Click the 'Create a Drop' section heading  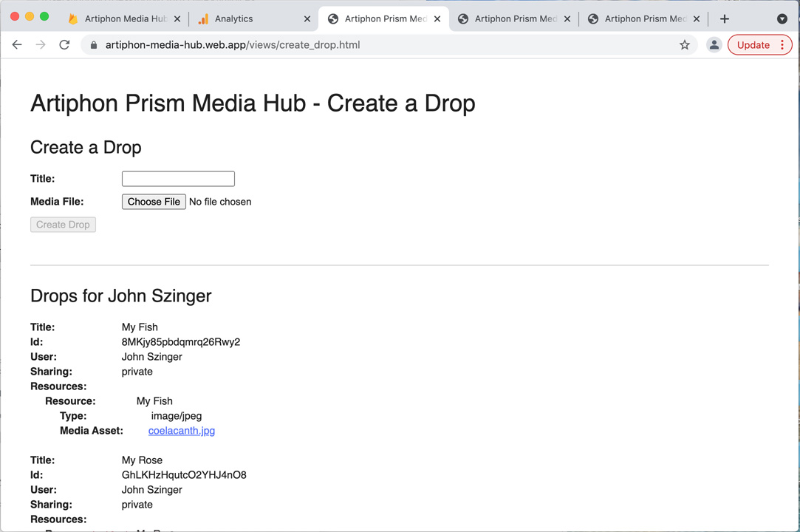point(86,147)
